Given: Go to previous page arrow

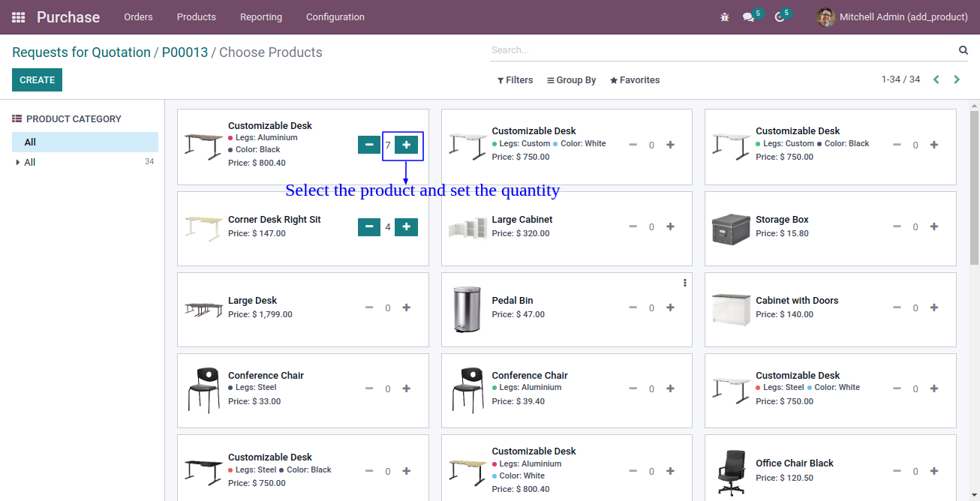Looking at the screenshot, I should pos(936,79).
